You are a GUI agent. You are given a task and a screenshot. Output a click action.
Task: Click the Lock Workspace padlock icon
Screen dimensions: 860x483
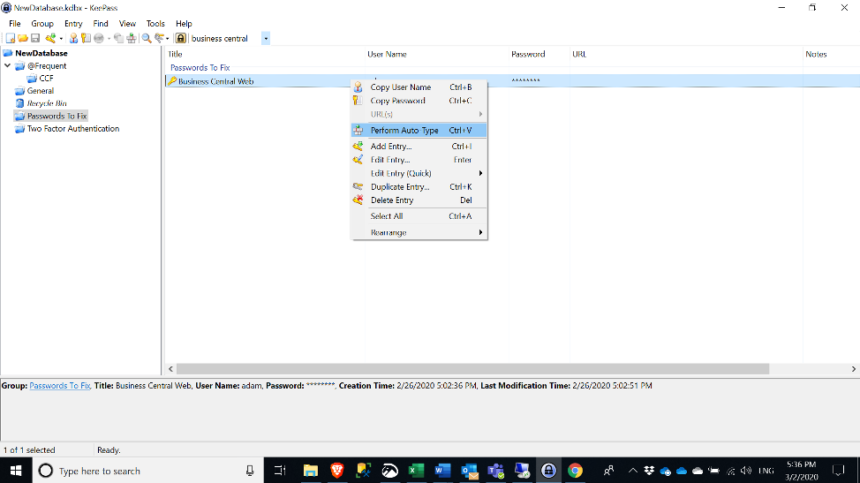(x=180, y=38)
